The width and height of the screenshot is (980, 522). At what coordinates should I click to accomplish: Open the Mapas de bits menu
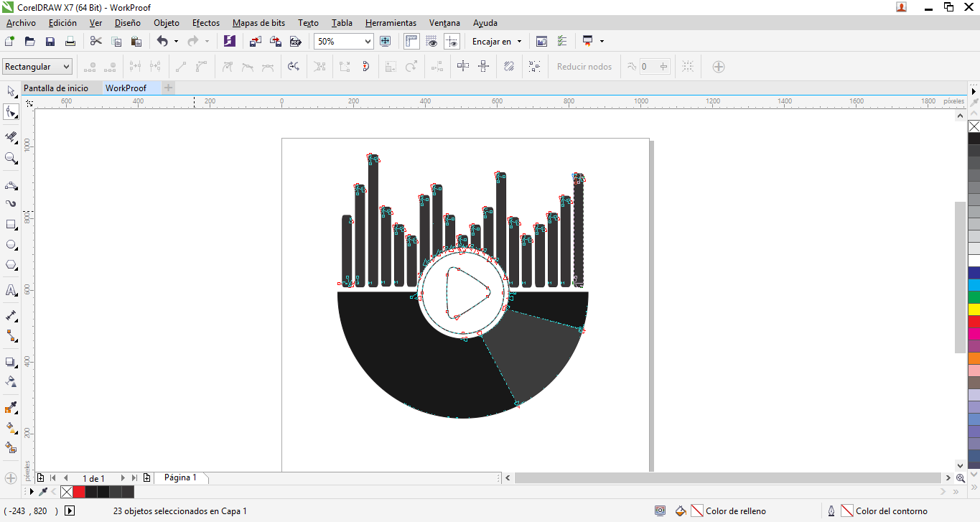(x=258, y=23)
